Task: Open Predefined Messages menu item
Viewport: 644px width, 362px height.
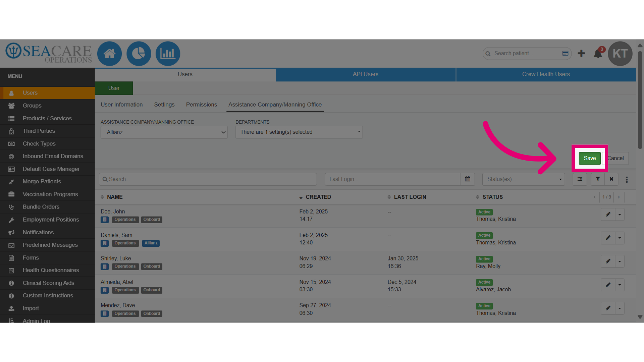Action: 47,245
